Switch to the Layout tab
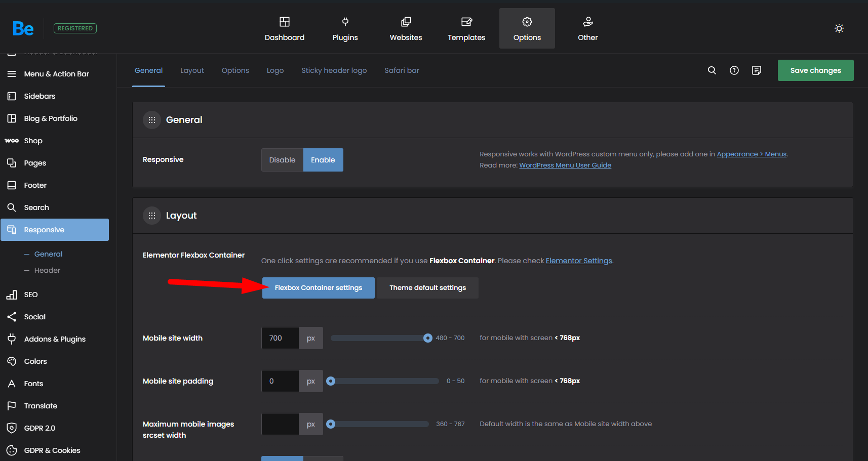 pos(192,70)
